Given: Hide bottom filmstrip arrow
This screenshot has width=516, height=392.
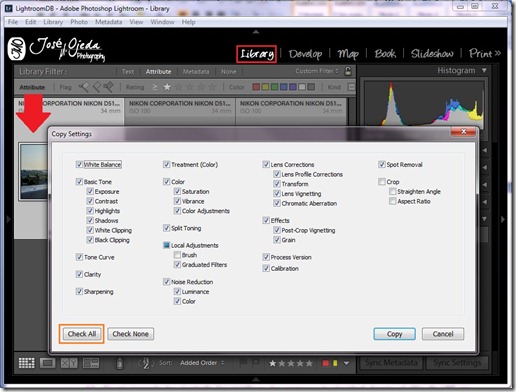Looking at the screenshot, I should click(256, 379).
